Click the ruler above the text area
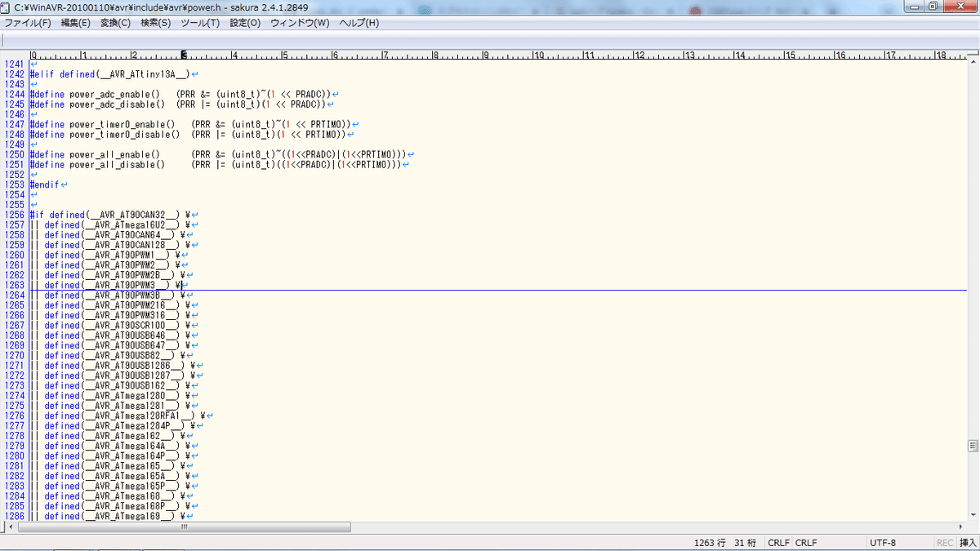The image size is (980, 551). point(498,55)
